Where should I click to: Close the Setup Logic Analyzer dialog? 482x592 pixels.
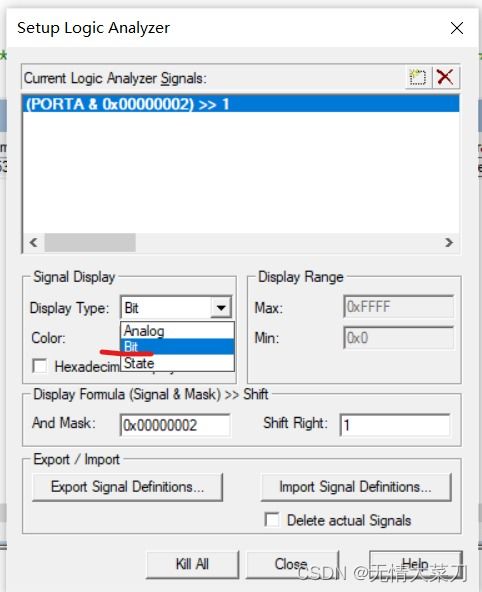pos(457,28)
